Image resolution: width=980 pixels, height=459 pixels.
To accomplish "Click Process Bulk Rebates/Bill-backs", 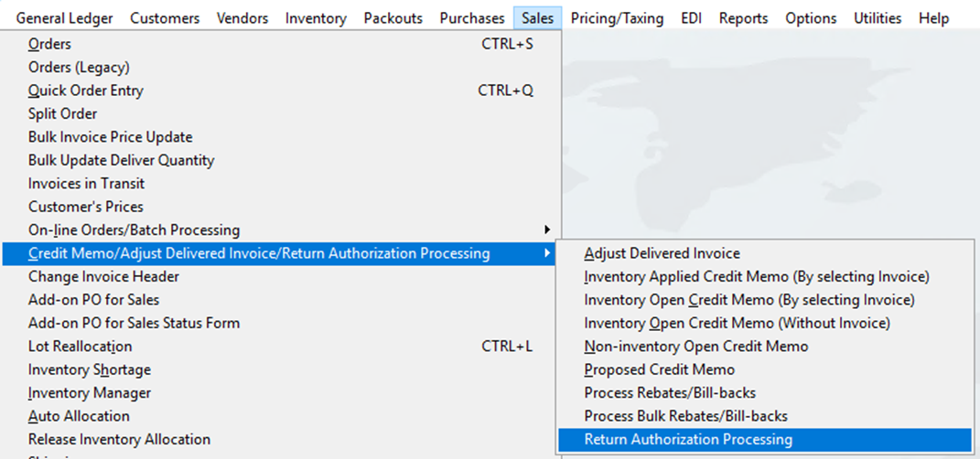I will pos(685,416).
